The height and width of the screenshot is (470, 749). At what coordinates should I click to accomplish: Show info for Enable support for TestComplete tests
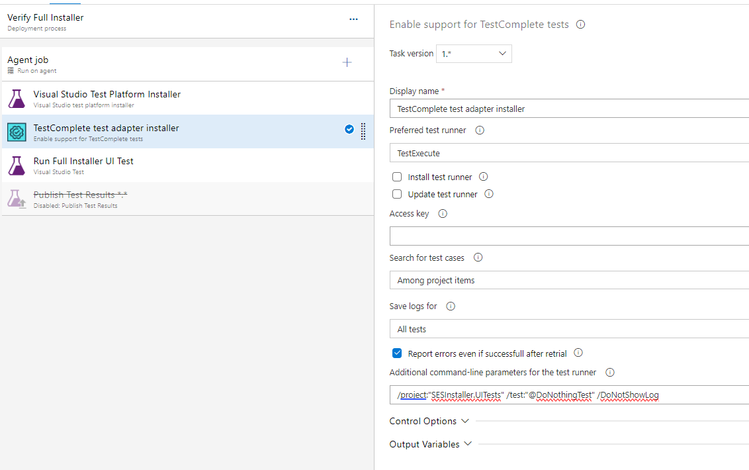[x=581, y=25]
